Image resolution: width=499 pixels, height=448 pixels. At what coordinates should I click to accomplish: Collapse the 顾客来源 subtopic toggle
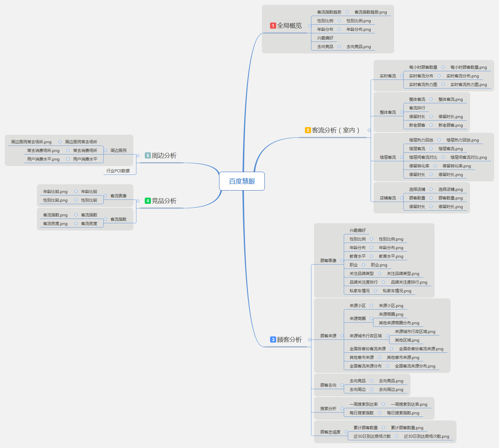point(342,336)
